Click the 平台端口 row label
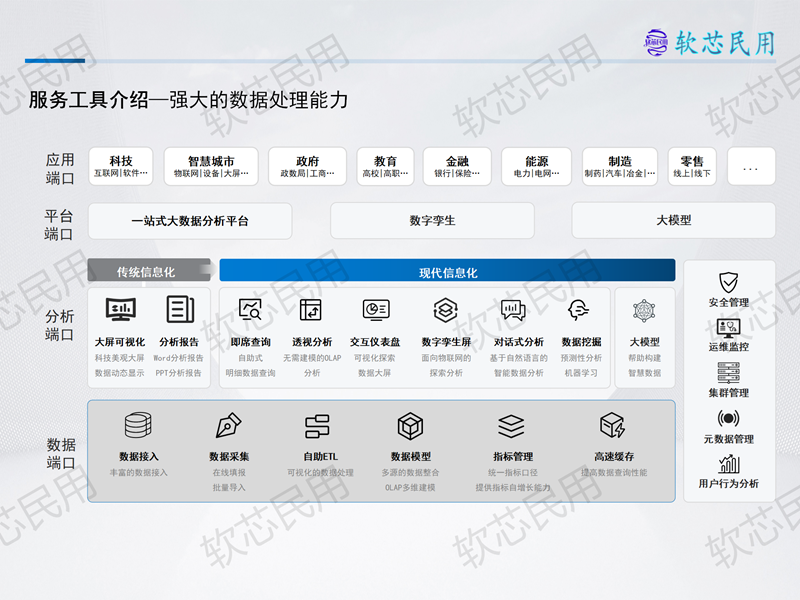The height and width of the screenshot is (600, 800). pyautogui.click(x=59, y=224)
